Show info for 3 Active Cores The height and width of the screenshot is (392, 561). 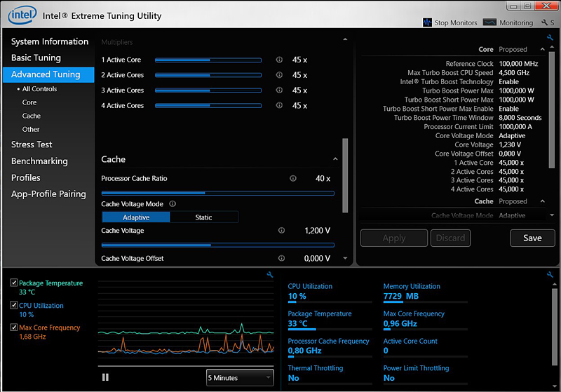(279, 90)
